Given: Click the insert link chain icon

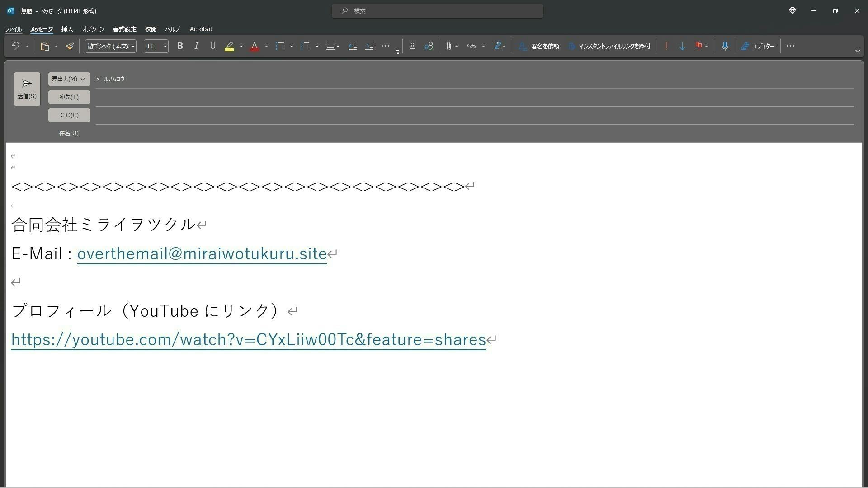Looking at the screenshot, I should [x=472, y=46].
